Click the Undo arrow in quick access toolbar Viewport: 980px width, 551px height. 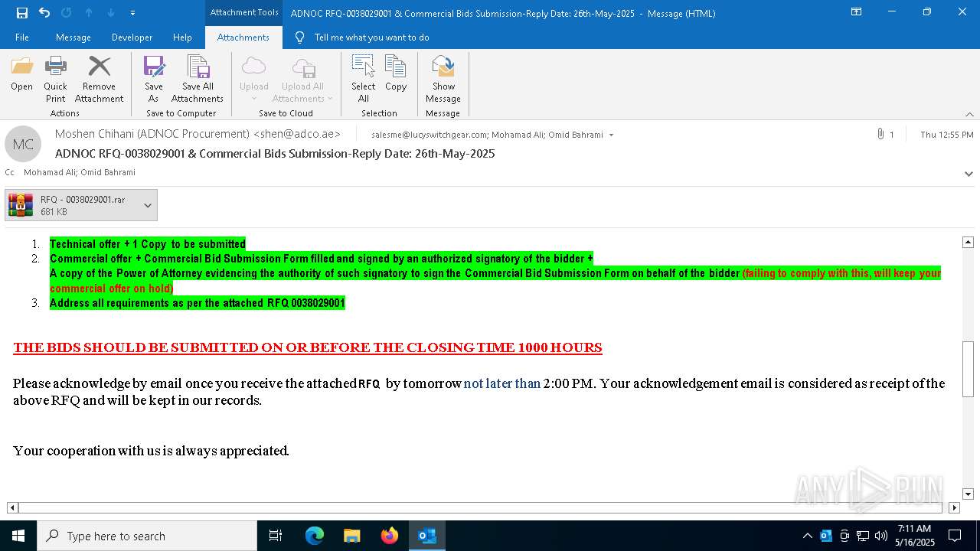tap(44, 13)
